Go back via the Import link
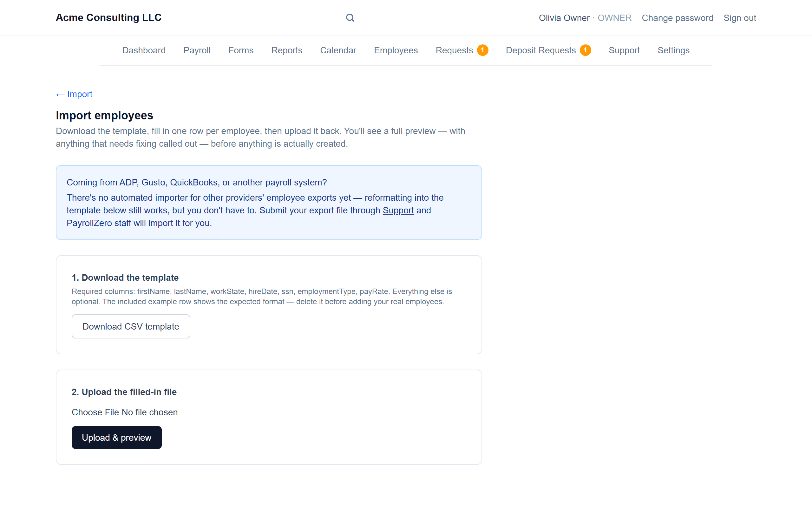 pos(74,94)
